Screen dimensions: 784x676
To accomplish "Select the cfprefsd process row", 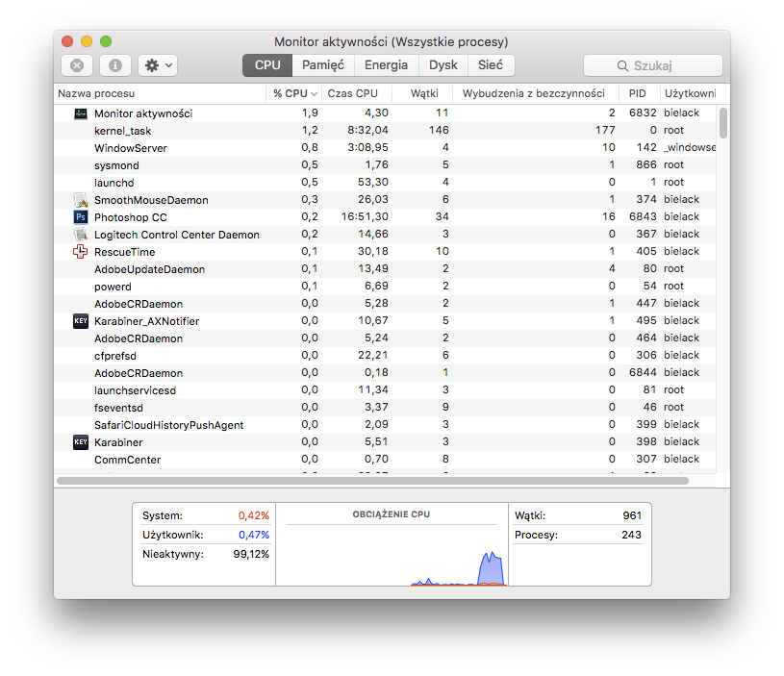I will (385, 356).
